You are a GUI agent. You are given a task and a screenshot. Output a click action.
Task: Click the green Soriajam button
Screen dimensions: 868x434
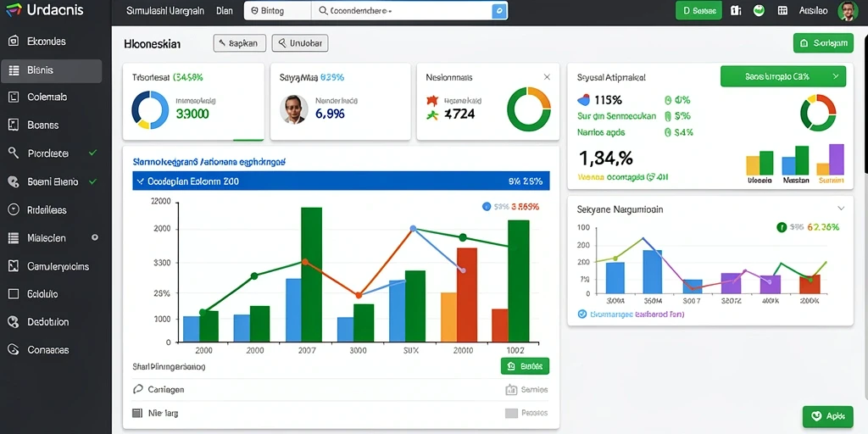[823, 43]
